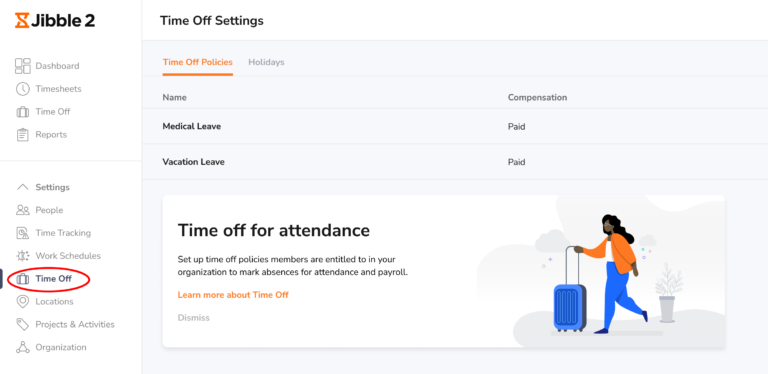The height and width of the screenshot is (374, 768).
Task: Select the top Time Off suitcase icon
Action: [23, 112]
